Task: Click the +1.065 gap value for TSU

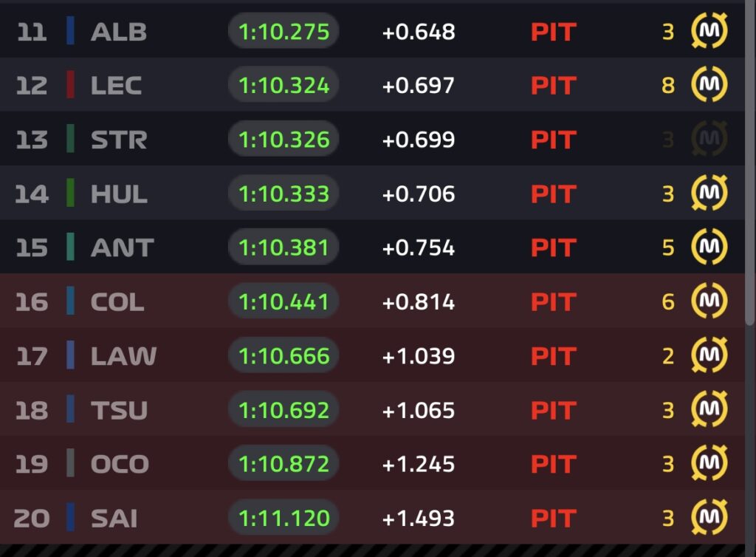Action: 418,410
